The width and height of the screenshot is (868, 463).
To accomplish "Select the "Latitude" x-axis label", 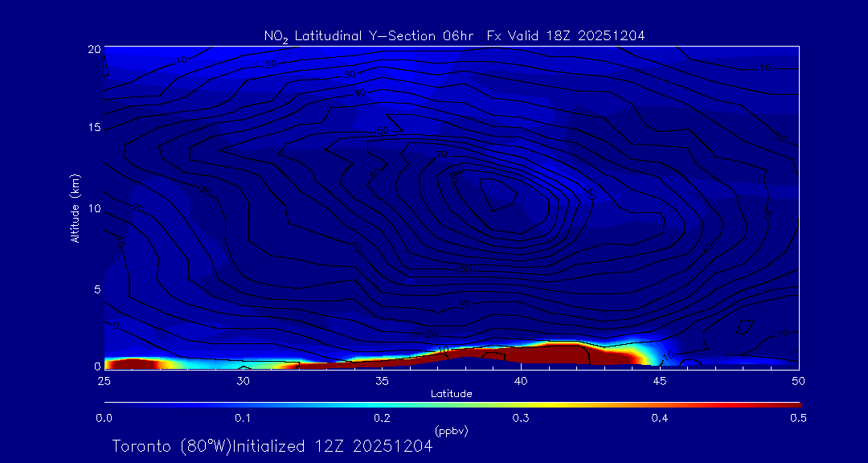I will point(452,394).
